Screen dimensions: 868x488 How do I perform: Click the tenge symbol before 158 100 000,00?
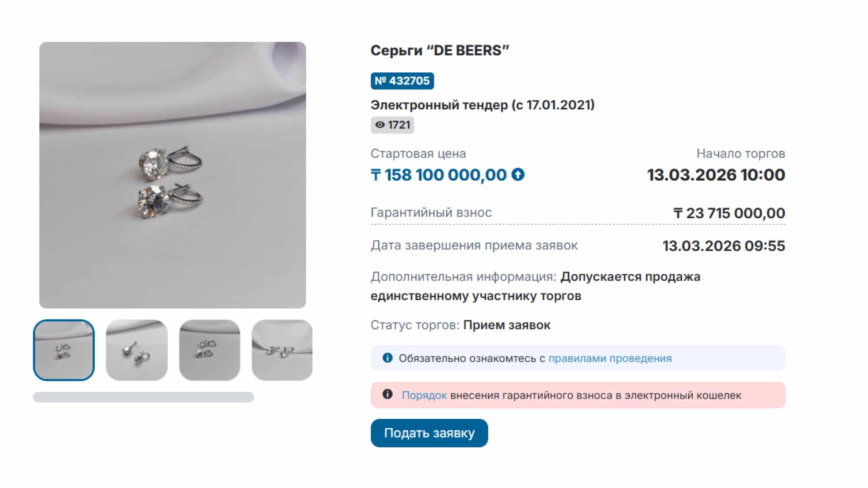pyautogui.click(x=376, y=175)
